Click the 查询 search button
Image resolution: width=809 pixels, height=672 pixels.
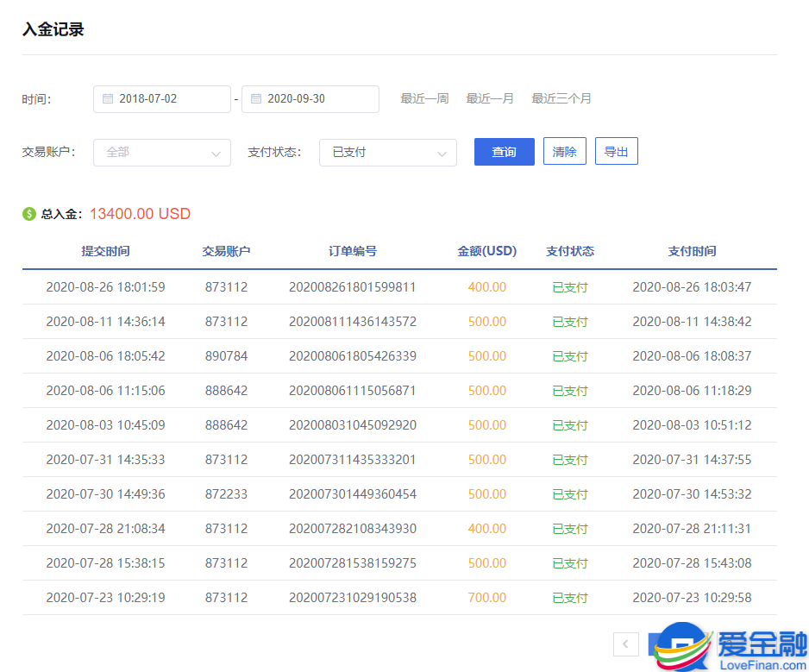click(x=504, y=152)
